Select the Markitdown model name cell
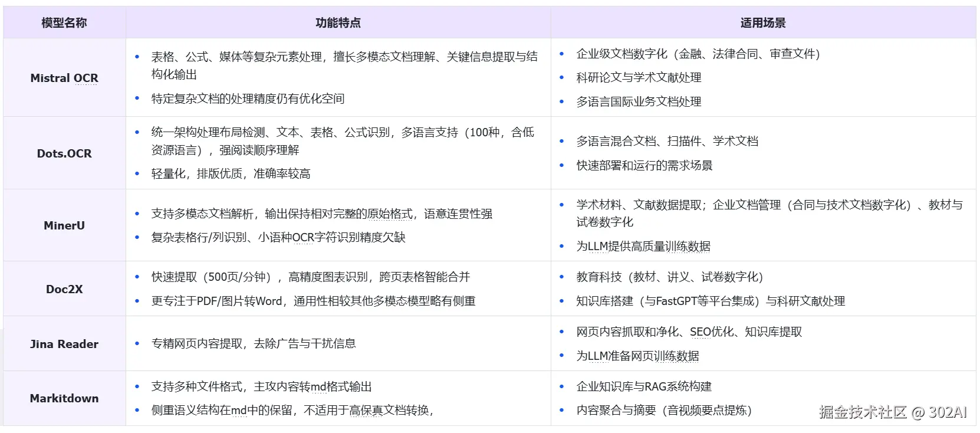The height and width of the screenshot is (433, 980). point(64,398)
